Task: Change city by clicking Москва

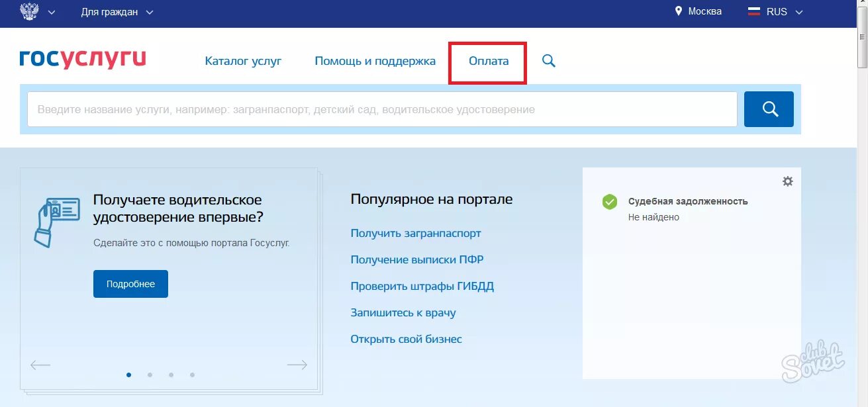Action: pos(704,11)
